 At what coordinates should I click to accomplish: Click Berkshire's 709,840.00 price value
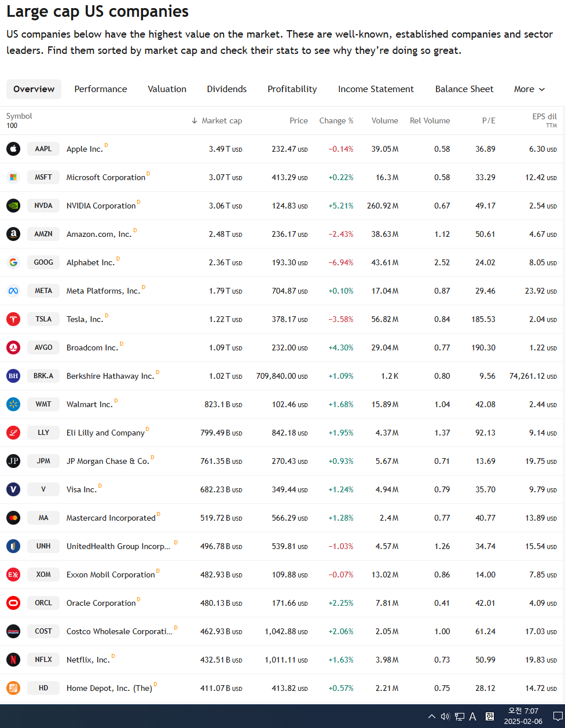point(282,376)
